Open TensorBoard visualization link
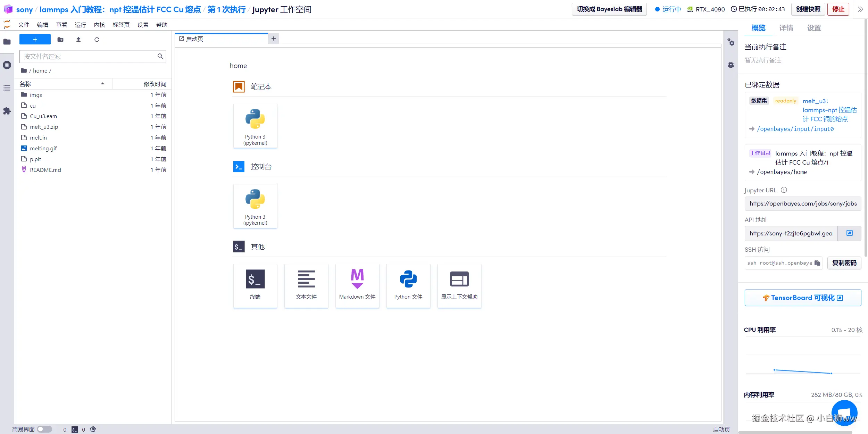 [803, 298]
